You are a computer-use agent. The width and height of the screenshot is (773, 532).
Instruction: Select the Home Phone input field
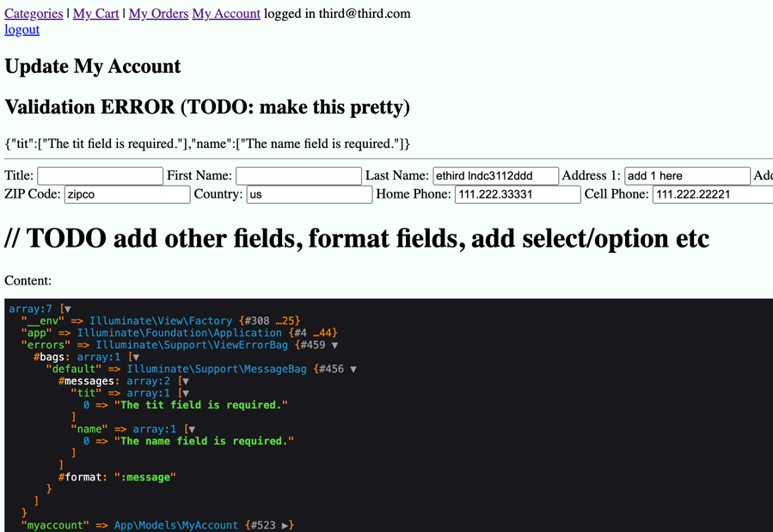pos(517,195)
